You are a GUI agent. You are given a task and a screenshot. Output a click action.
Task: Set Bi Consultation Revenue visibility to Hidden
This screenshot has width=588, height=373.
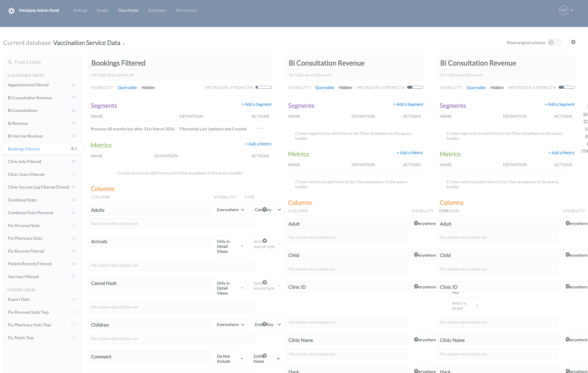coord(345,87)
